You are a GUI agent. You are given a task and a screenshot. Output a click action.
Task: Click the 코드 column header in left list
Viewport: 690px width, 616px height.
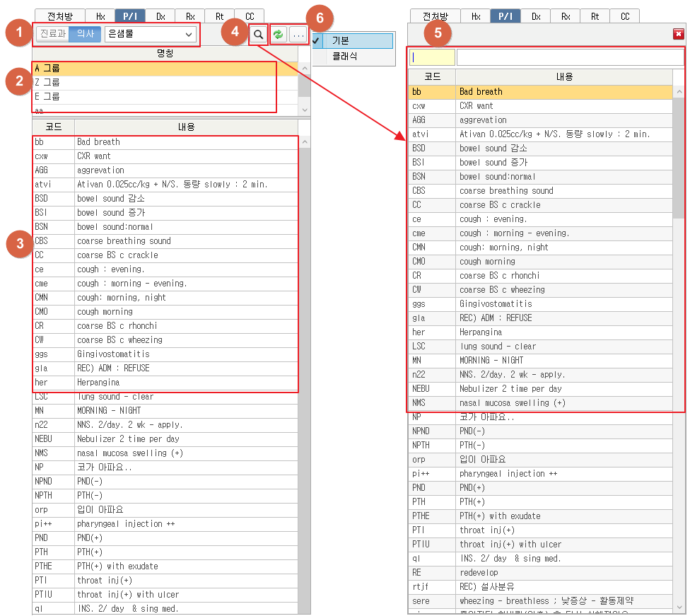(53, 127)
